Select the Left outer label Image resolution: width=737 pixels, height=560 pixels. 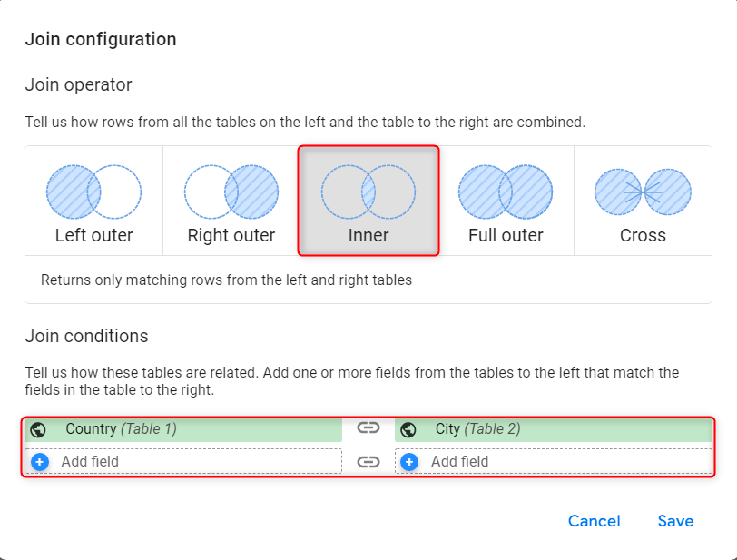[93, 235]
